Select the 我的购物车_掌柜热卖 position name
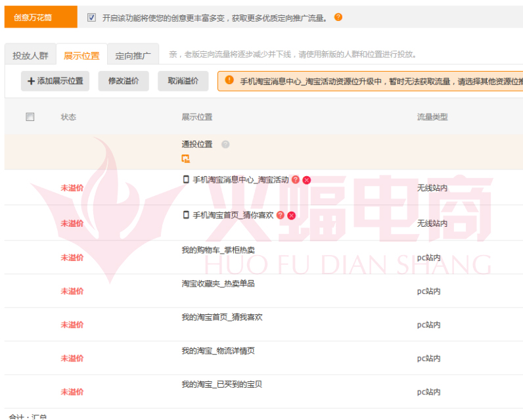 (x=218, y=250)
